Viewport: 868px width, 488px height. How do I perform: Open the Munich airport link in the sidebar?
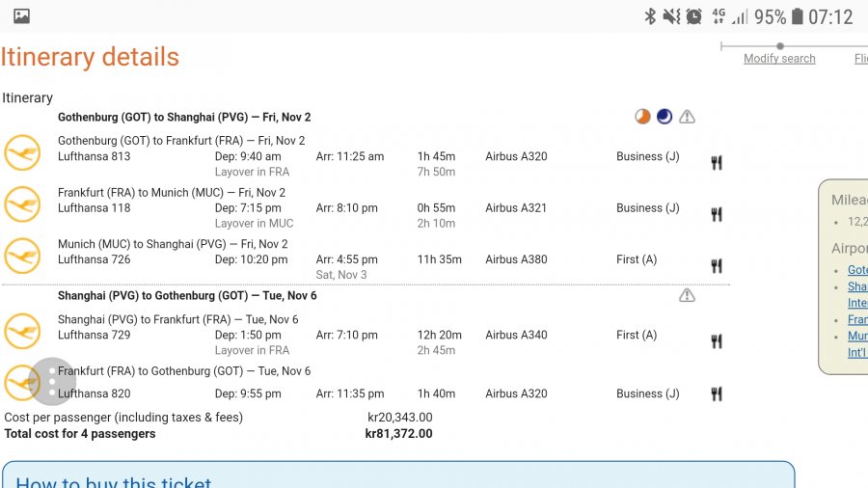856,336
